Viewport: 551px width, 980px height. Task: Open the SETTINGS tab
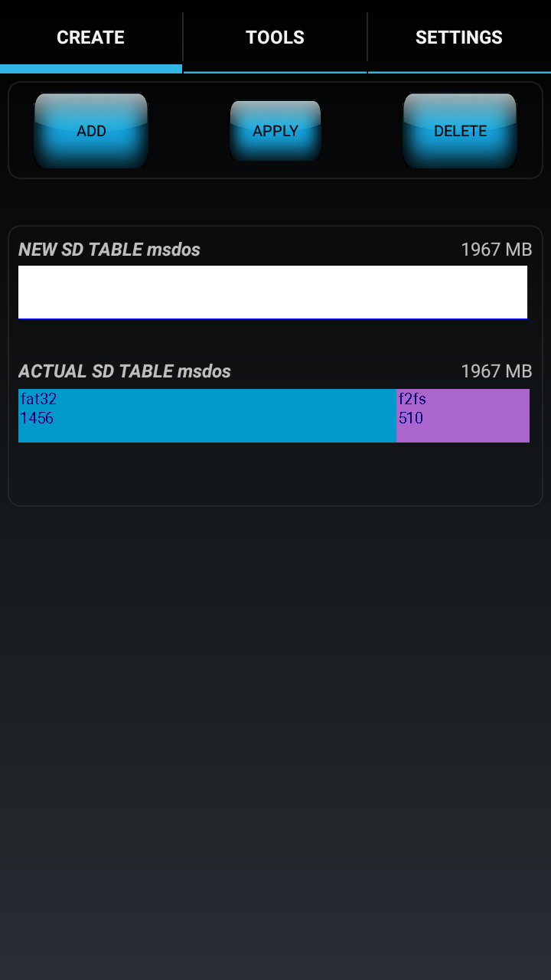point(459,37)
